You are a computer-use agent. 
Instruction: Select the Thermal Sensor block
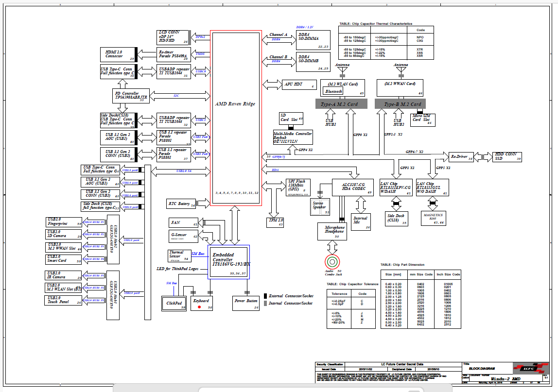tap(179, 256)
